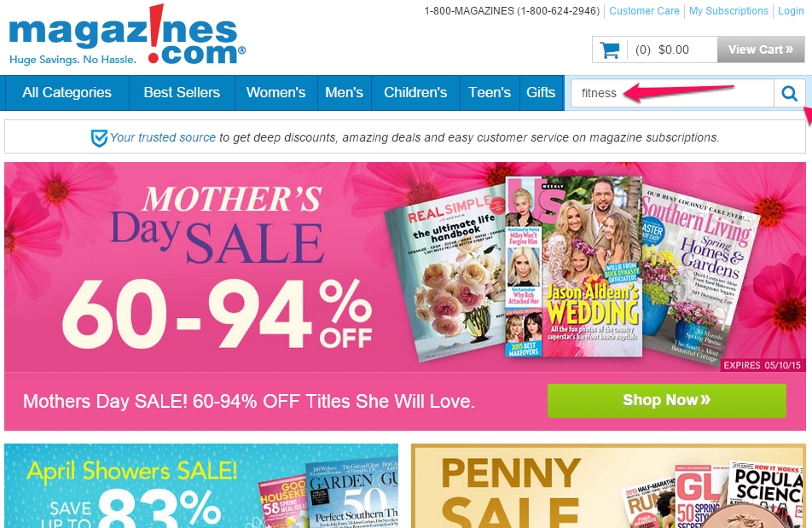The width and height of the screenshot is (812, 528).
Task: Open the Customer Care link
Action: point(644,11)
